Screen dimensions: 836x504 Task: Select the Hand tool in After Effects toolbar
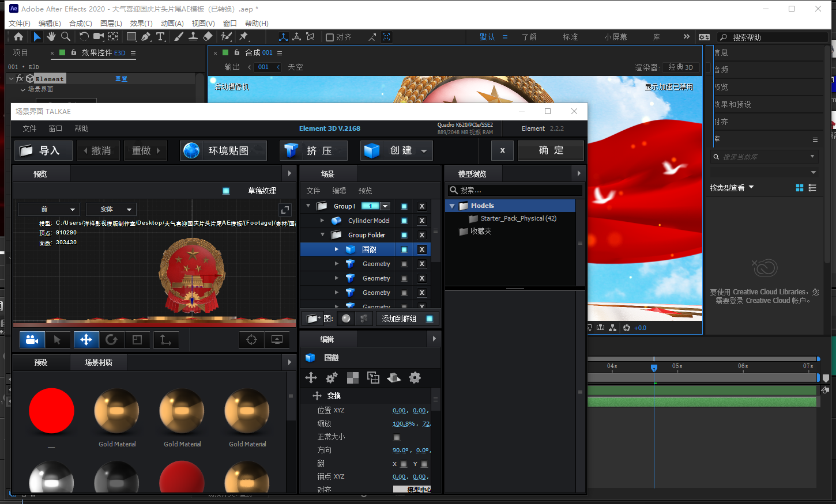coord(51,37)
